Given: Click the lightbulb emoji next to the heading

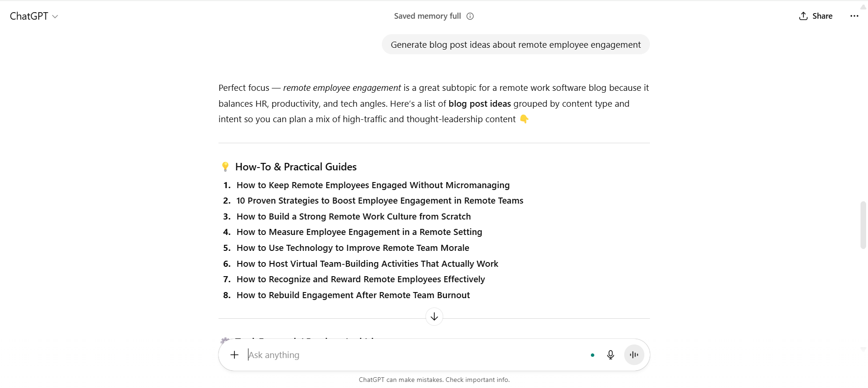Looking at the screenshot, I should [226, 166].
